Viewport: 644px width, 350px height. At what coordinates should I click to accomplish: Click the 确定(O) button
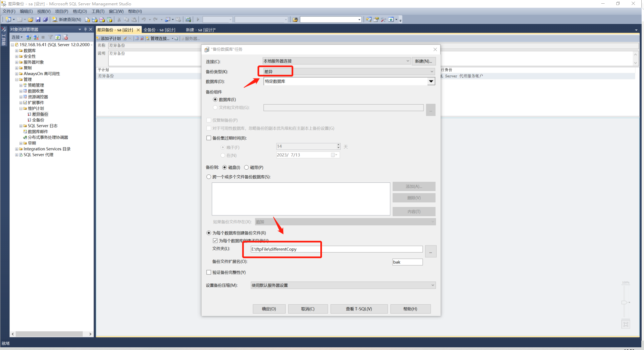pos(269,309)
